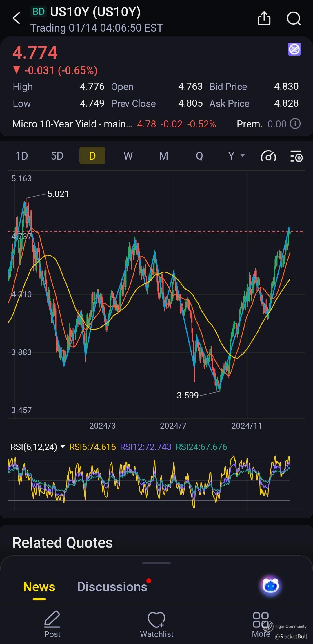Expand the Related Quotes drag handle
This screenshot has width=313, height=644.
[x=156, y=563]
